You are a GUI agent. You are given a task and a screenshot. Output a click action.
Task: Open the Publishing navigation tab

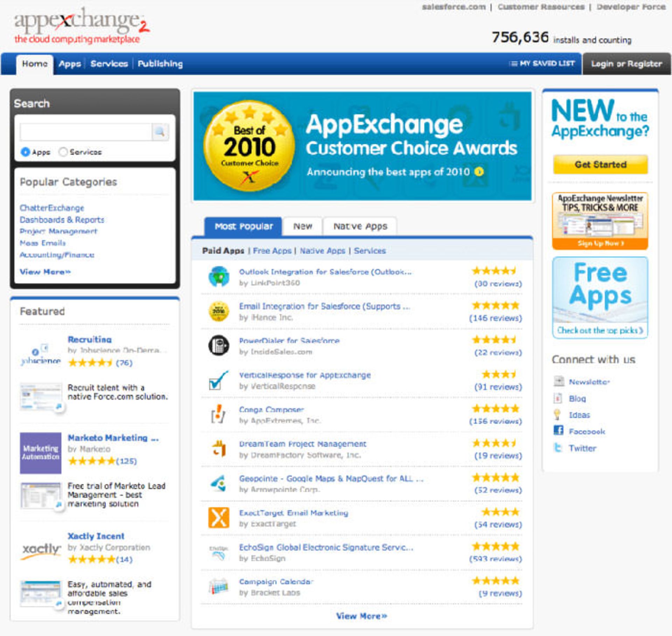[x=160, y=64]
